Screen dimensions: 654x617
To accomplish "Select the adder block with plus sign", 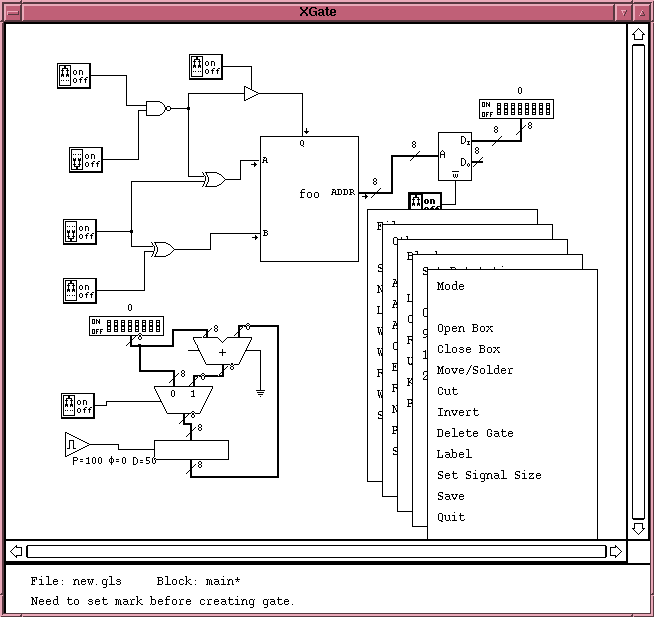I will [222, 350].
